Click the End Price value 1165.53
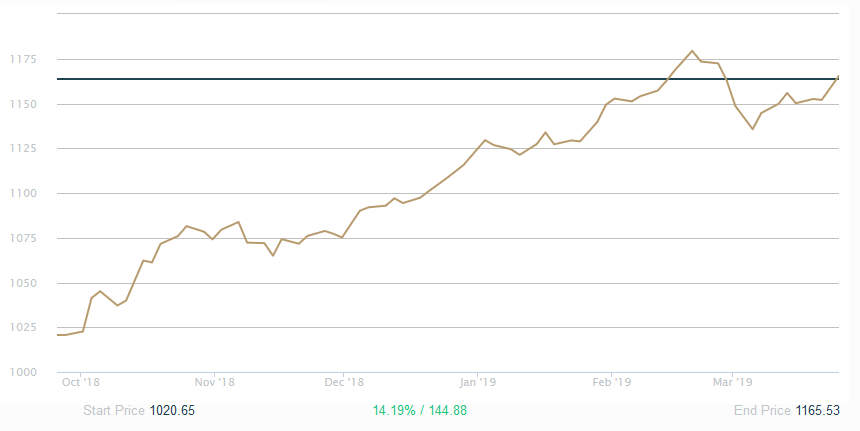860x431 pixels. coord(816,410)
